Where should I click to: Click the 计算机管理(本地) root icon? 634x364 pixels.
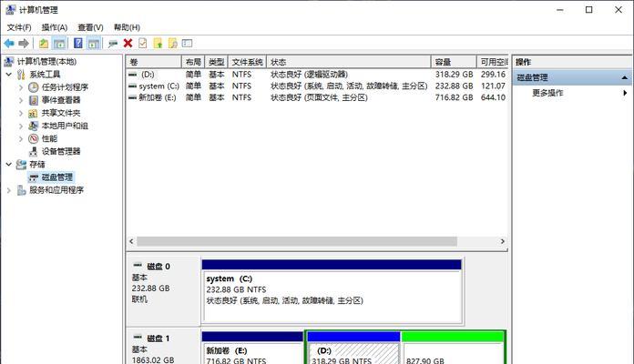pyautogui.click(x=9, y=61)
